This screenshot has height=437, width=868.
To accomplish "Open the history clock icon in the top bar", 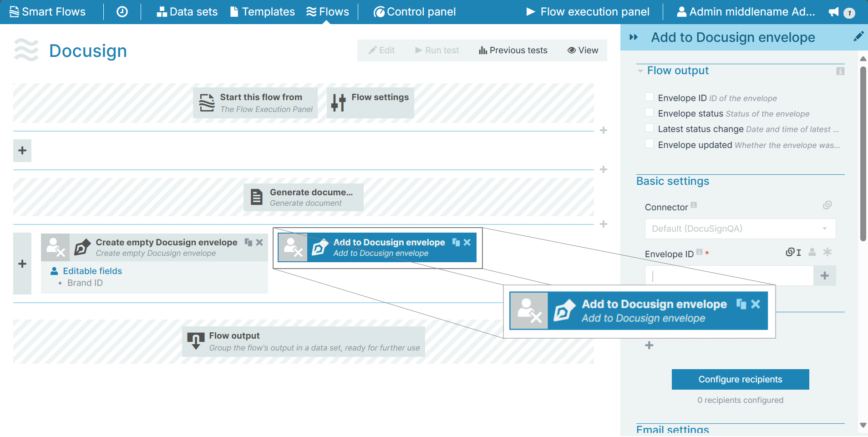I will pyautogui.click(x=122, y=12).
